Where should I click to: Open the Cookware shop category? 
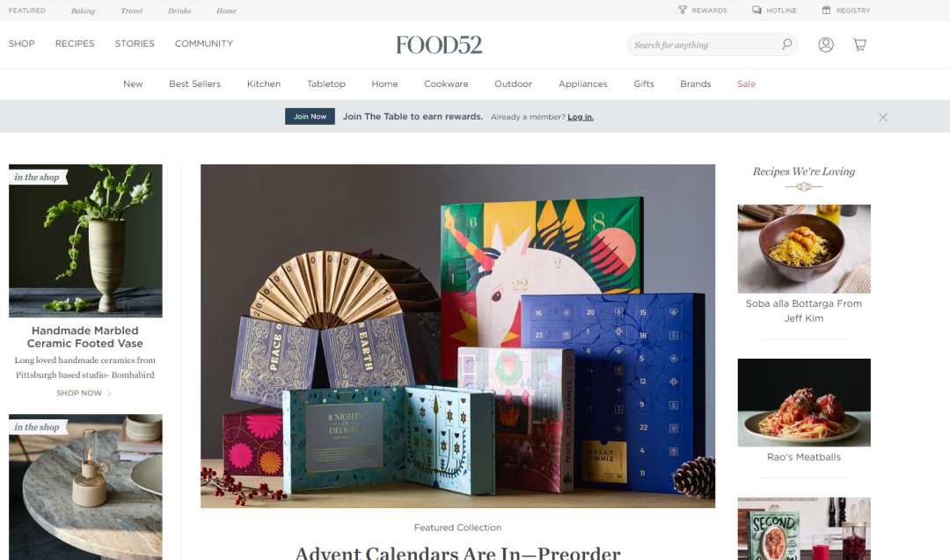pos(446,84)
